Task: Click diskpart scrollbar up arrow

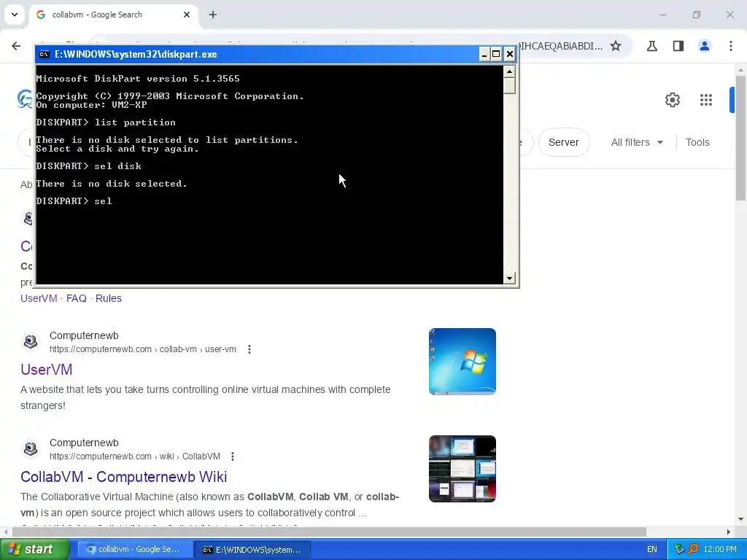Action: (509, 72)
